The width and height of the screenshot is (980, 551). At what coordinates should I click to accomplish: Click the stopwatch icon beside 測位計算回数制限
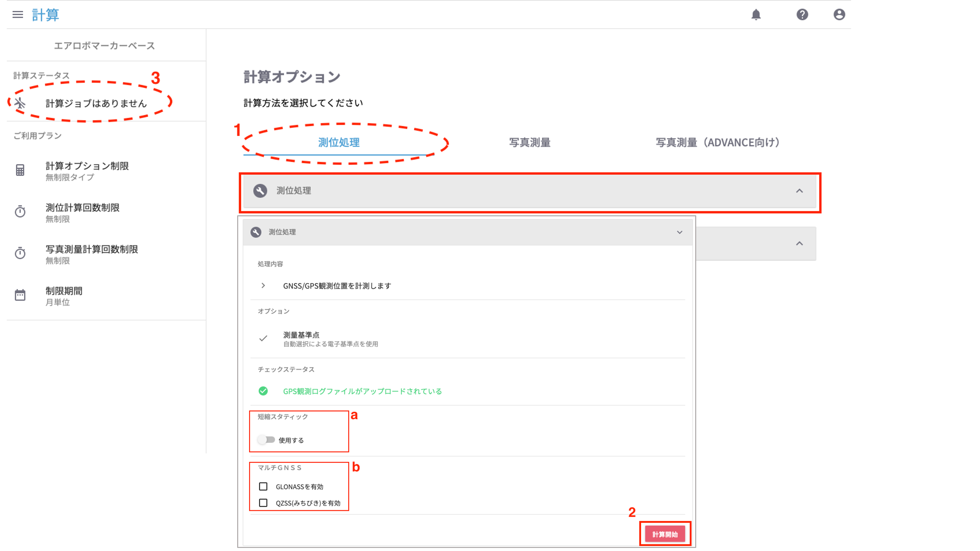pyautogui.click(x=20, y=212)
